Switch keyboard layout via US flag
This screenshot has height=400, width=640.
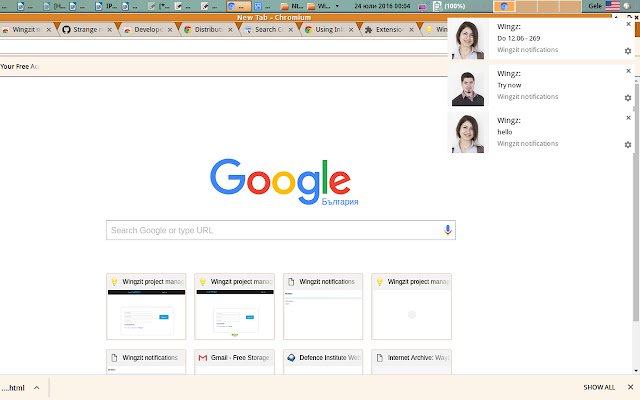coord(612,6)
